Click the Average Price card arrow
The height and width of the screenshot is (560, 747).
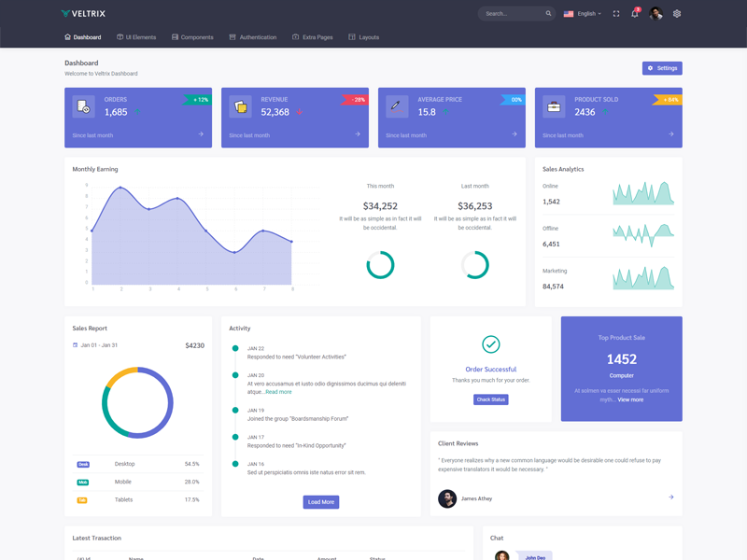coord(514,134)
